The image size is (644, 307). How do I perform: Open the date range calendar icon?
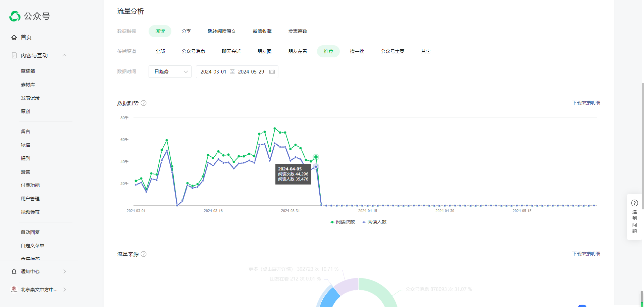(x=272, y=72)
